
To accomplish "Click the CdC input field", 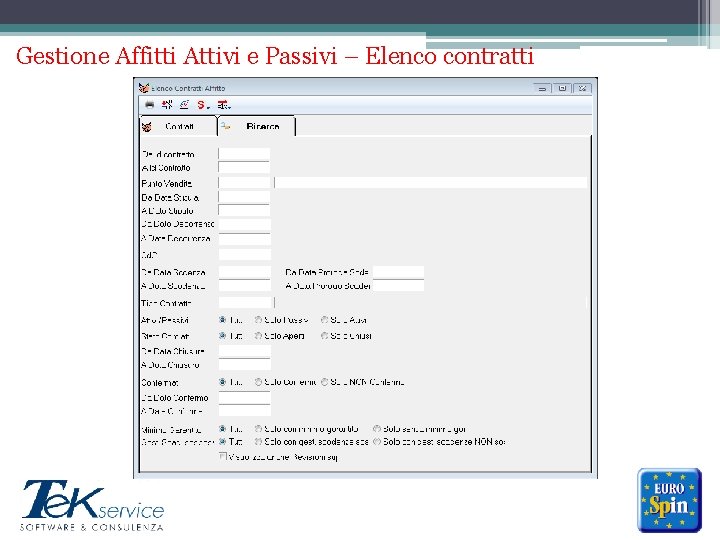I will pos(244,254).
